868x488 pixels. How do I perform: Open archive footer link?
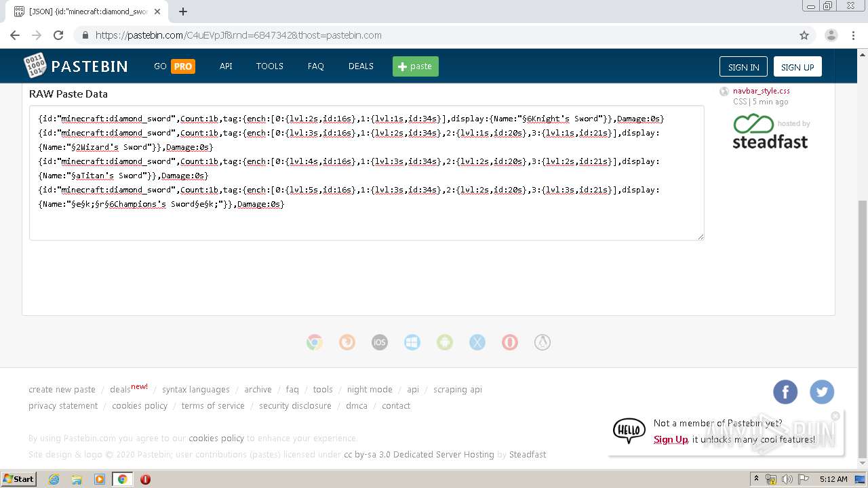[258, 390]
